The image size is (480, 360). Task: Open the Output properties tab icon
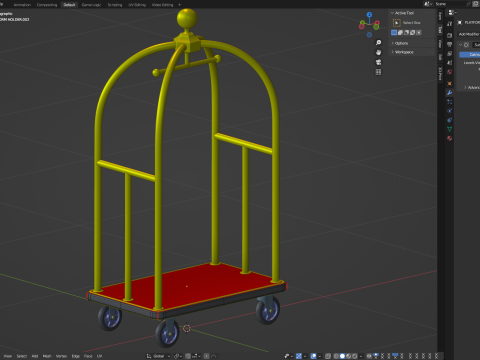click(449, 44)
